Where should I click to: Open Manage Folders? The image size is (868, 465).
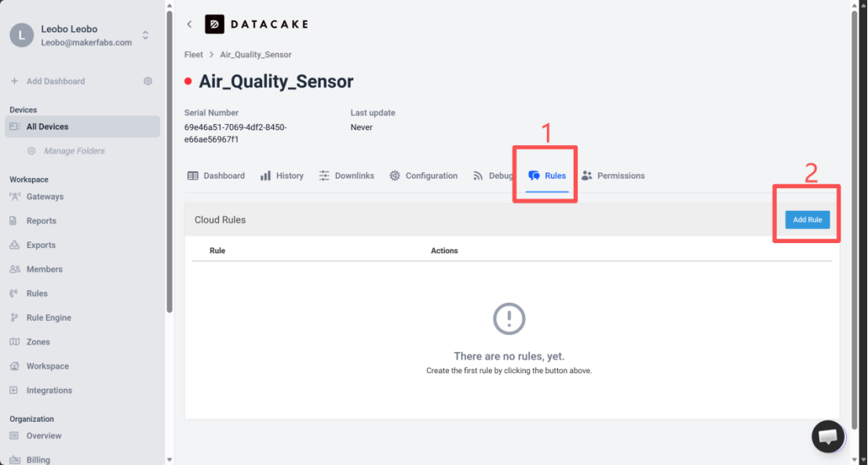pos(75,151)
